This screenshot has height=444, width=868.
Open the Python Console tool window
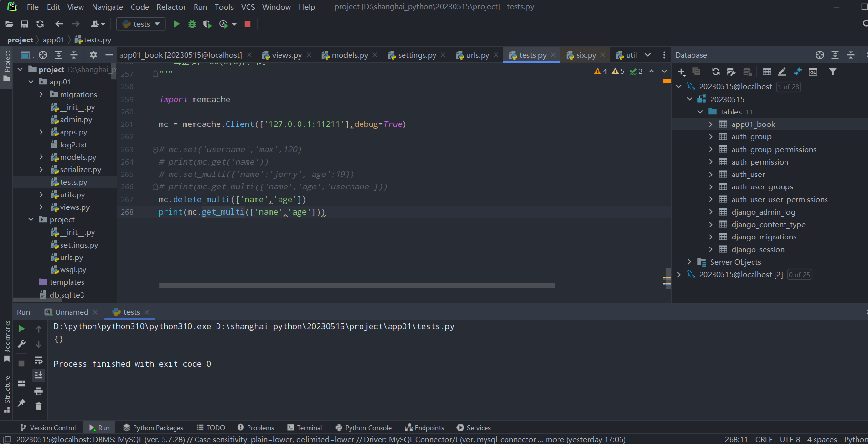363,428
